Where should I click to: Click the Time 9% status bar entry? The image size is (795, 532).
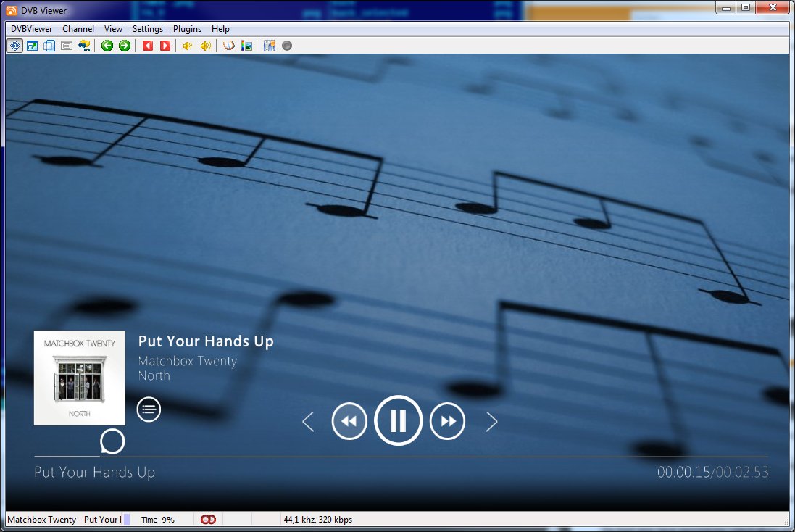click(158, 520)
